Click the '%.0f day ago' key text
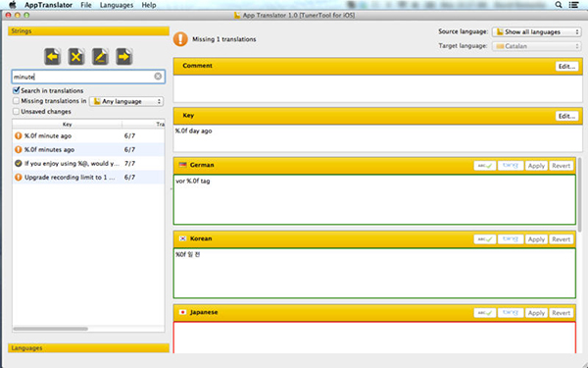The height and width of the screenshot is (368, 588). tap(193, 131)
